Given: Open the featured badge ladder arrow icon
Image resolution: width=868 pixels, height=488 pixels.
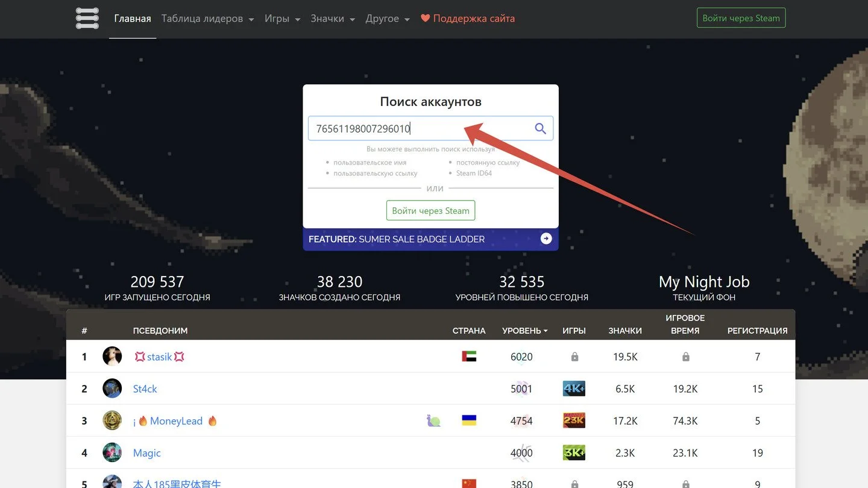Looking at the screenshot, I should coord(546,239).
